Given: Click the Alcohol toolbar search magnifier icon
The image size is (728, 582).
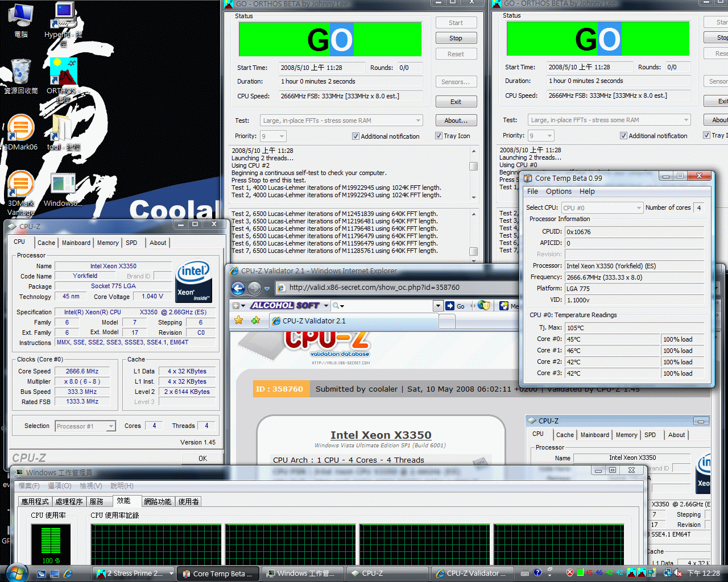Looking at the screenshot, I should [x=336, y=306].
